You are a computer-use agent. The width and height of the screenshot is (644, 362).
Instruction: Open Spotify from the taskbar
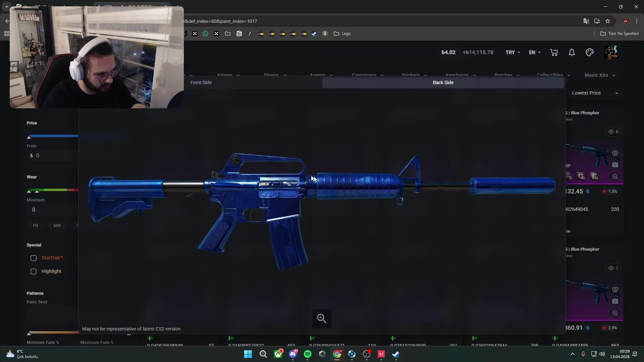(x=307, y=354)
